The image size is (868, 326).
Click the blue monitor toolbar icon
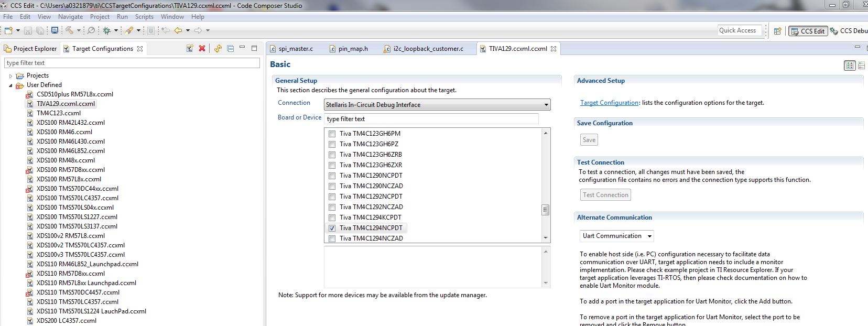click(55, 30)
